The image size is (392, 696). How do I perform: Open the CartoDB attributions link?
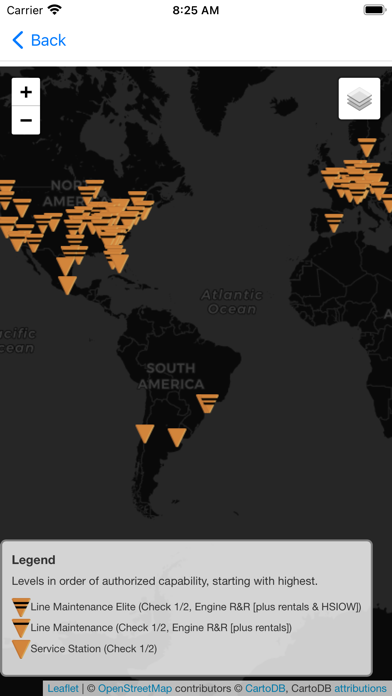tap(360, 688)
